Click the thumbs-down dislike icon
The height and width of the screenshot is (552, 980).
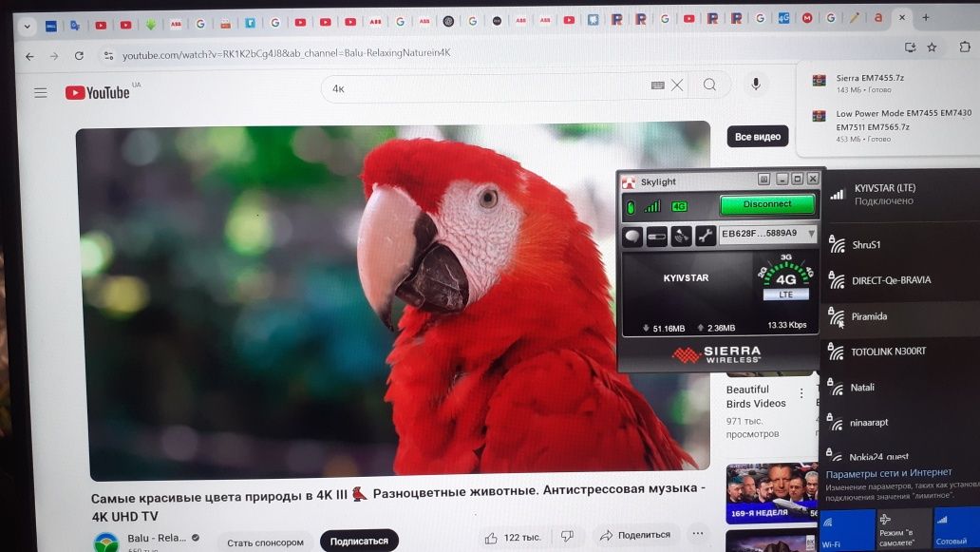(568, 536)
